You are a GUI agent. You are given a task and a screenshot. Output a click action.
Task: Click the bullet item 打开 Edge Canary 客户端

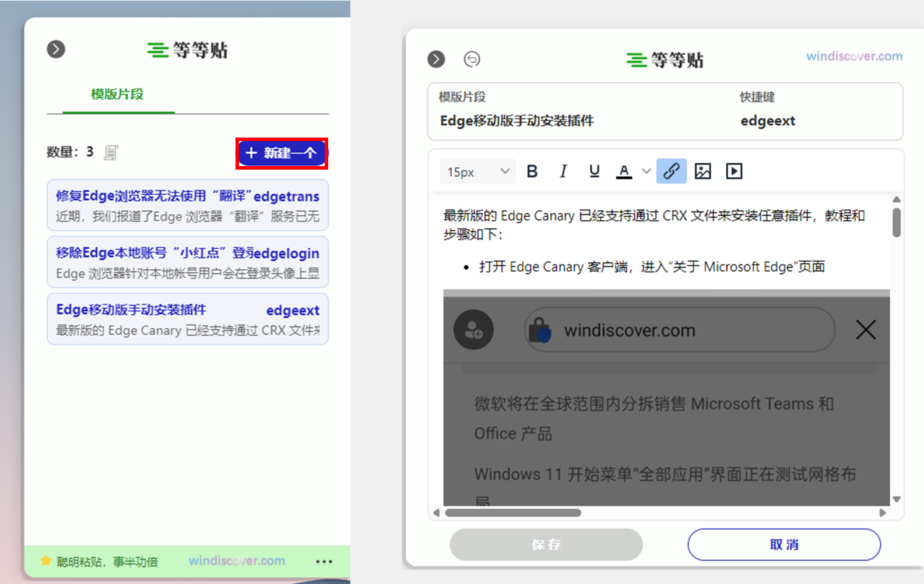click(652, 267)
